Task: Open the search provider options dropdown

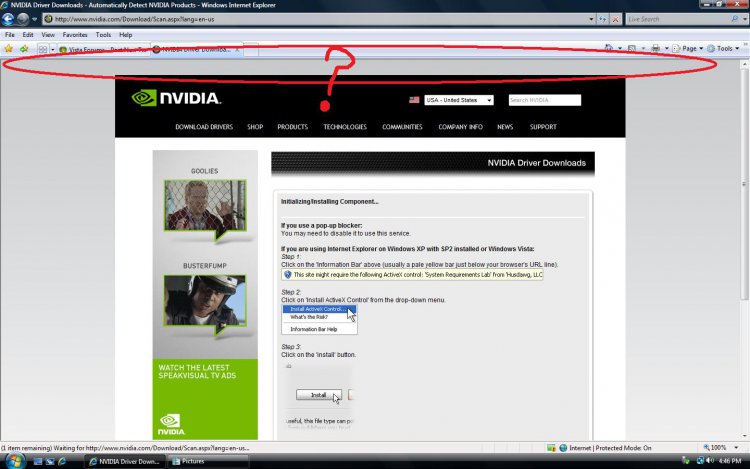Action: pos(745,19)
